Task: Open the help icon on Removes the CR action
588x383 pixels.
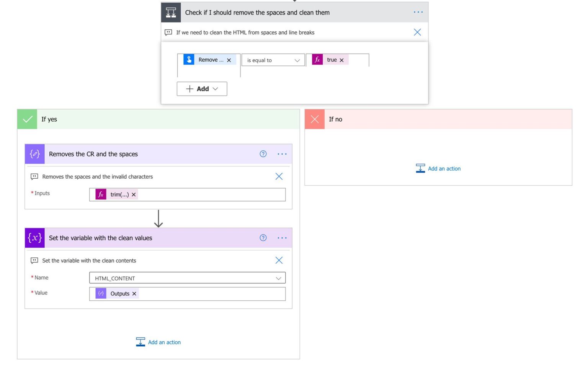Action: 263,154
